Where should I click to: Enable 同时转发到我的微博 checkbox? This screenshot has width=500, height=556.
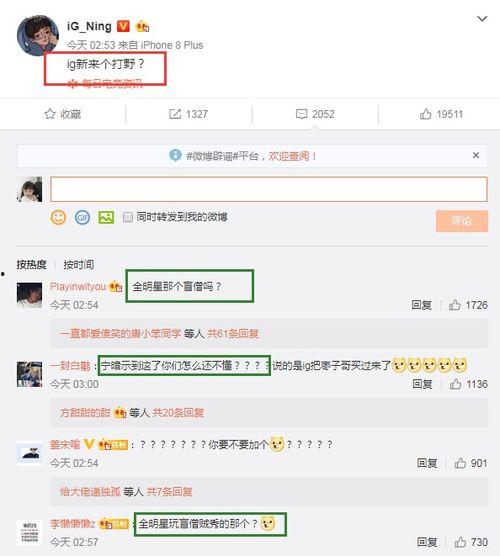(x=128, y=217)
